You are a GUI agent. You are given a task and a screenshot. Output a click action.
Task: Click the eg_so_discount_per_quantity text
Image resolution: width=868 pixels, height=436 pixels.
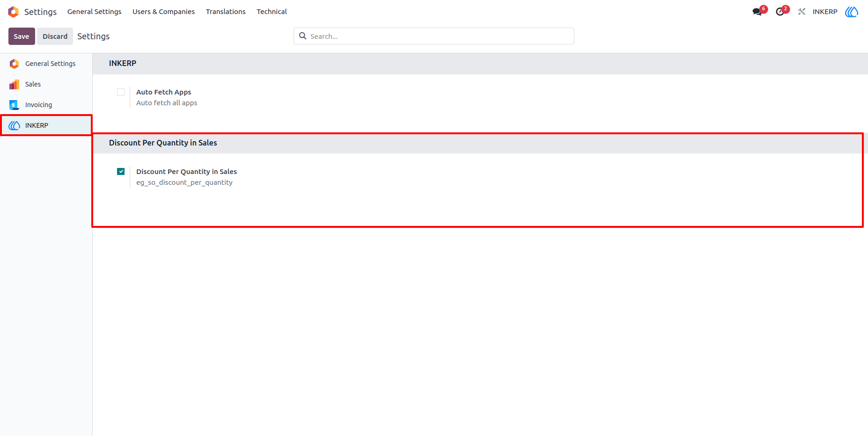184,182
